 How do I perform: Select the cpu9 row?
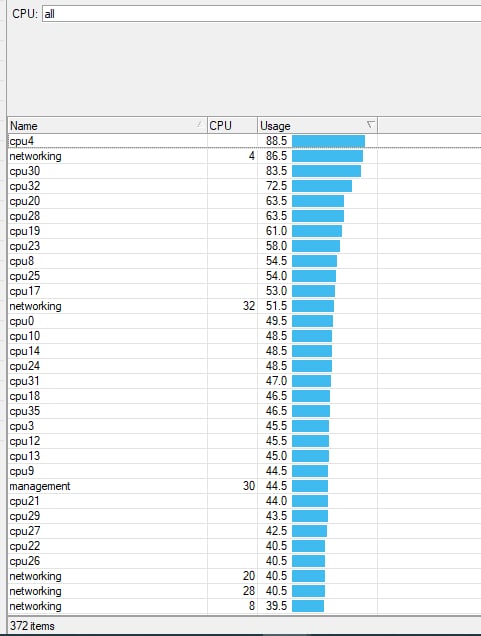tap(244, 471)
